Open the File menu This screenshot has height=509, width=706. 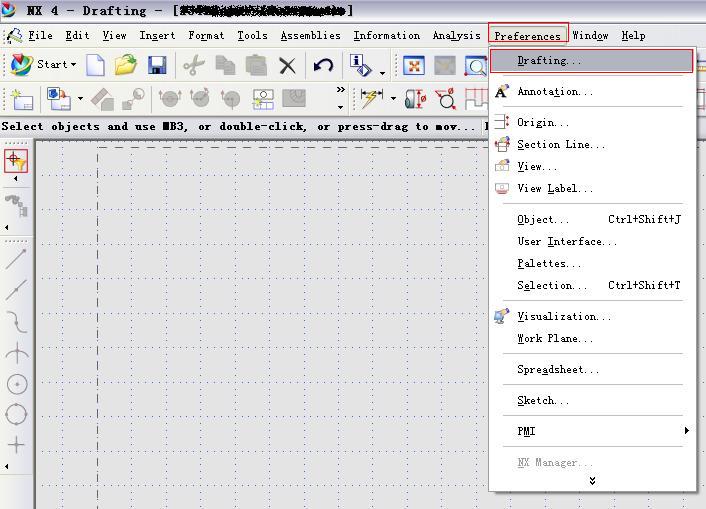pyautogui.click(x=41, y=36)
